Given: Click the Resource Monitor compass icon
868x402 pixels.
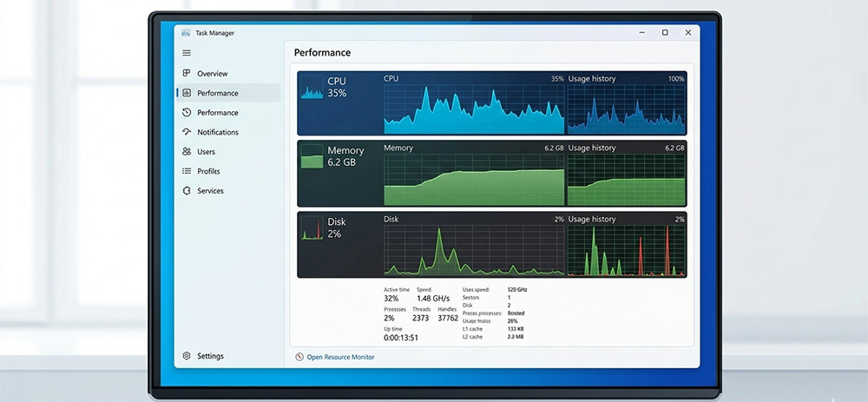Looking at the screenshot, I should (299, 357).
